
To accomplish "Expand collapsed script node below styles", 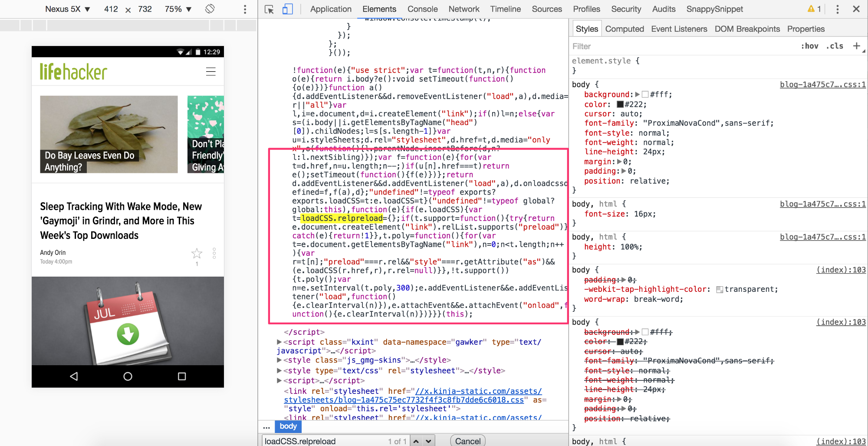I will tap(279, 380).
